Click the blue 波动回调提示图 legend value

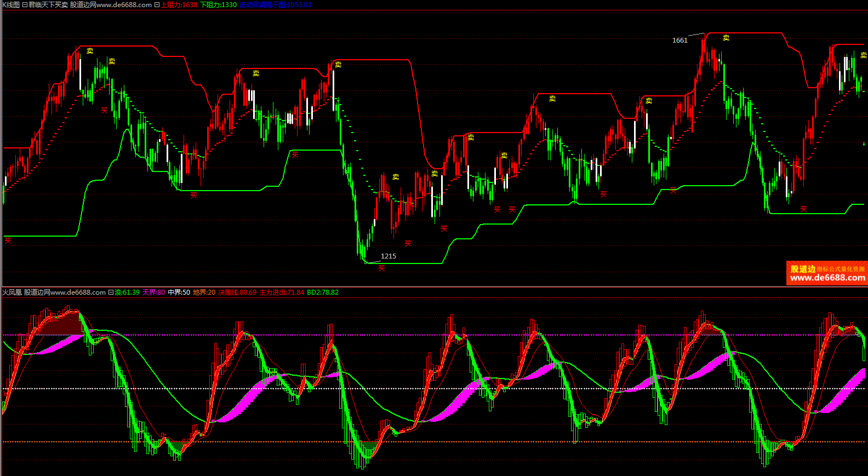[275, 5]
